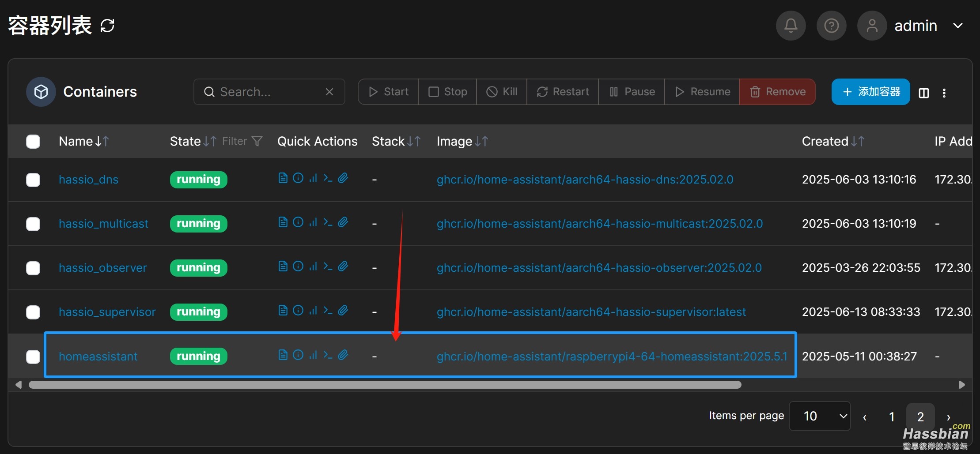Open the homeassistant container link

point(98,356)
